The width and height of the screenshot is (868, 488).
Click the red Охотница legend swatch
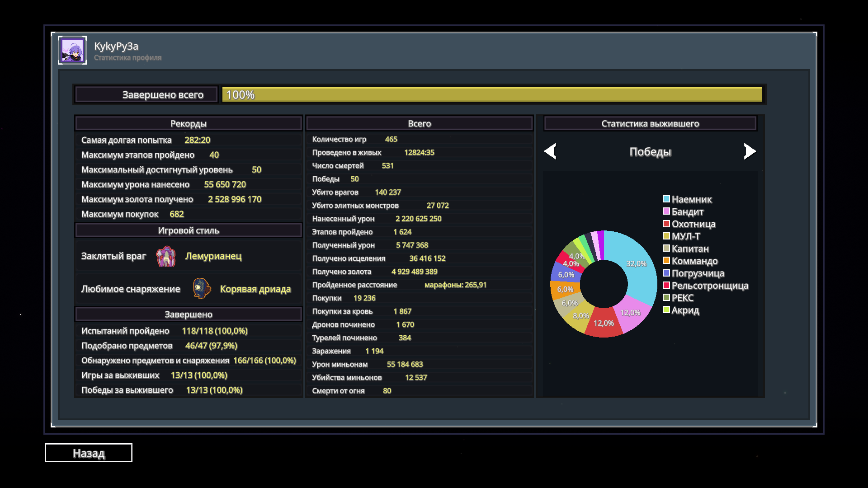pos(666,224)
